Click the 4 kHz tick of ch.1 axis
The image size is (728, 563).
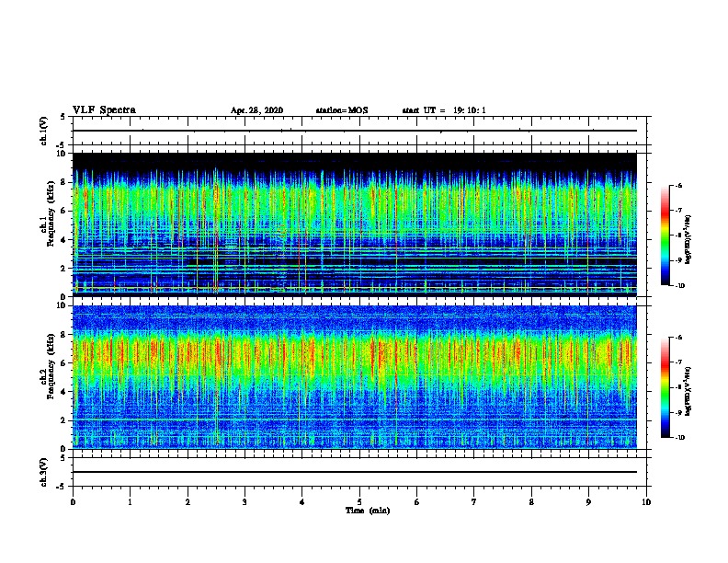coord(63,240)
